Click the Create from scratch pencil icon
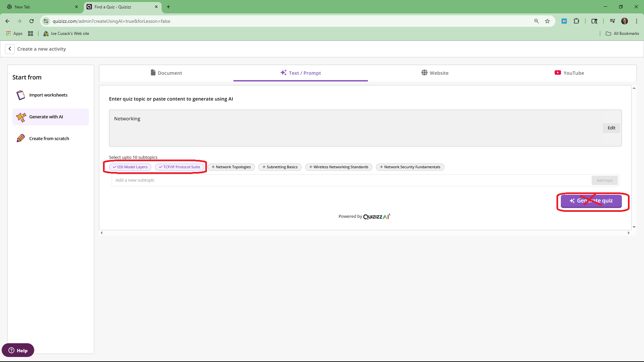Viewport: 644px width, 362px height. point(21,138)
